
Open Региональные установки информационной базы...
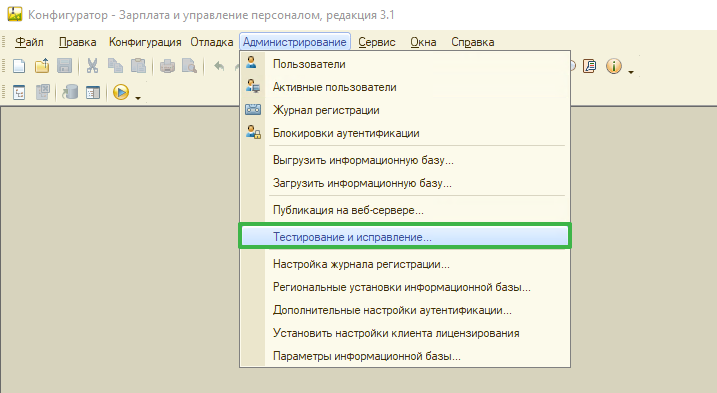tap(405, 287)
